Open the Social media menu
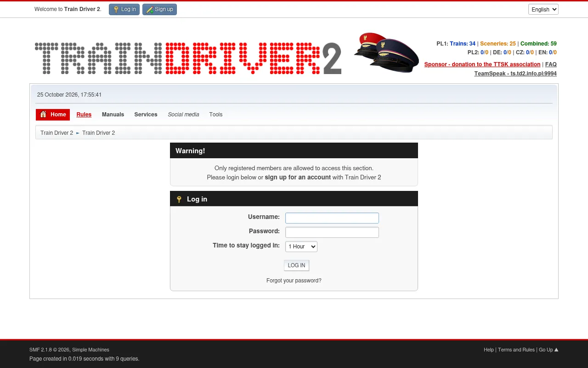588x368 pixels. coord(183,115)
